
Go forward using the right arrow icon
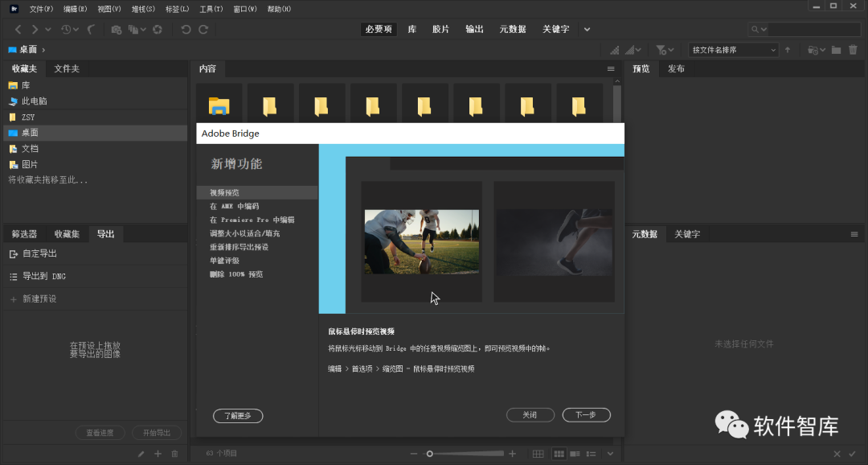tap(35, 30)
